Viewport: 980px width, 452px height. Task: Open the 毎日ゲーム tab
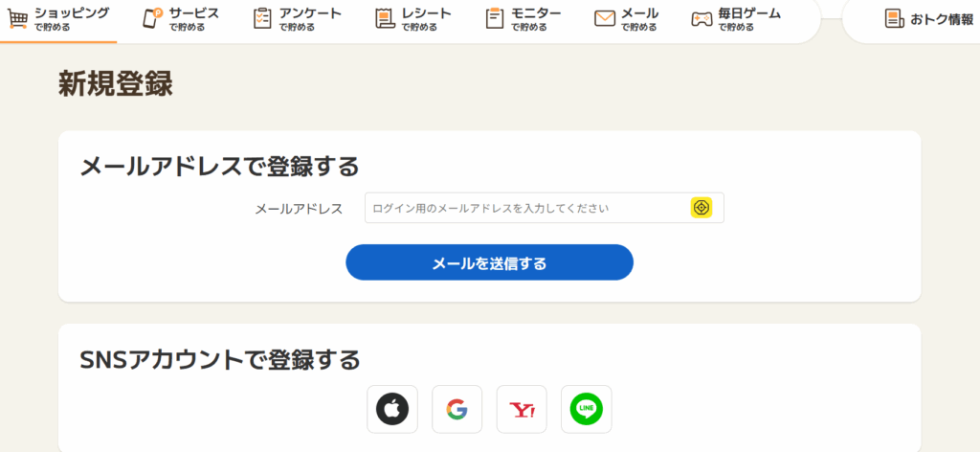[x=736, y=19]
